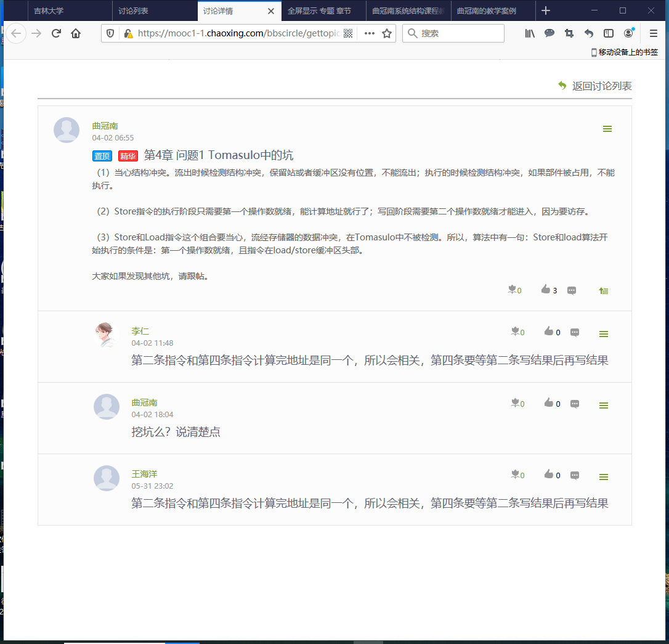Open the options menu on the main post
The width and height of the screenshot is (669, 644).
click(x=607, y=129)
